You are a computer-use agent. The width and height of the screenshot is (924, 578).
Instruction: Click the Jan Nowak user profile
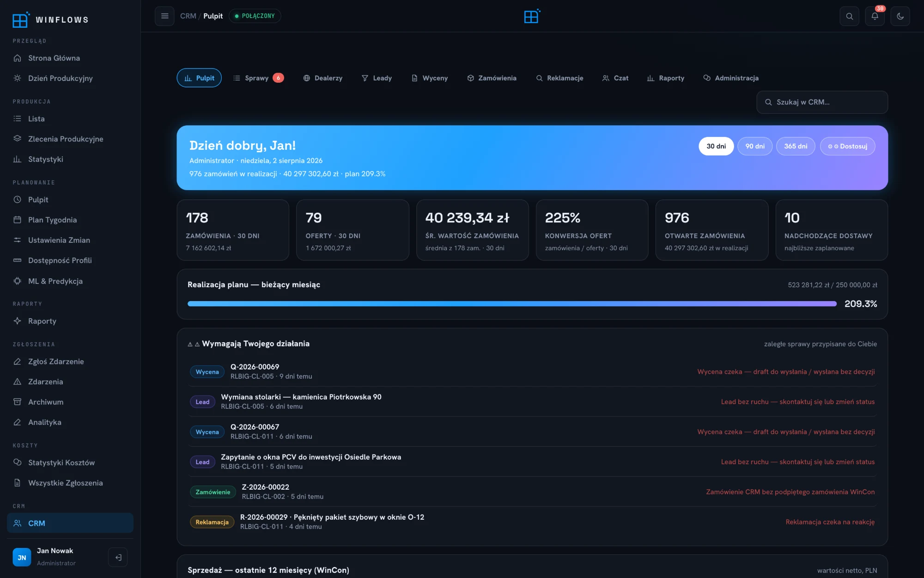click(x=56, y=557)
